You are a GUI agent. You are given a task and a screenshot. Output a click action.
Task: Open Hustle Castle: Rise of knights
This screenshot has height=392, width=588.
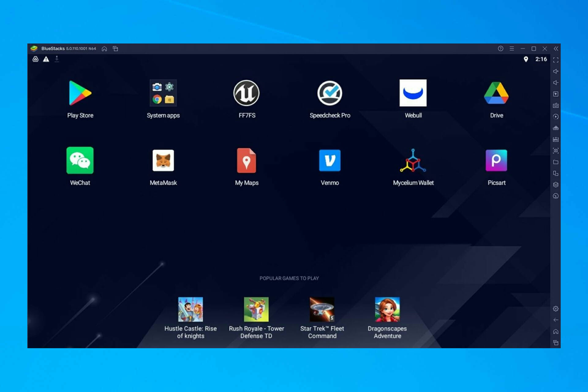190,318
